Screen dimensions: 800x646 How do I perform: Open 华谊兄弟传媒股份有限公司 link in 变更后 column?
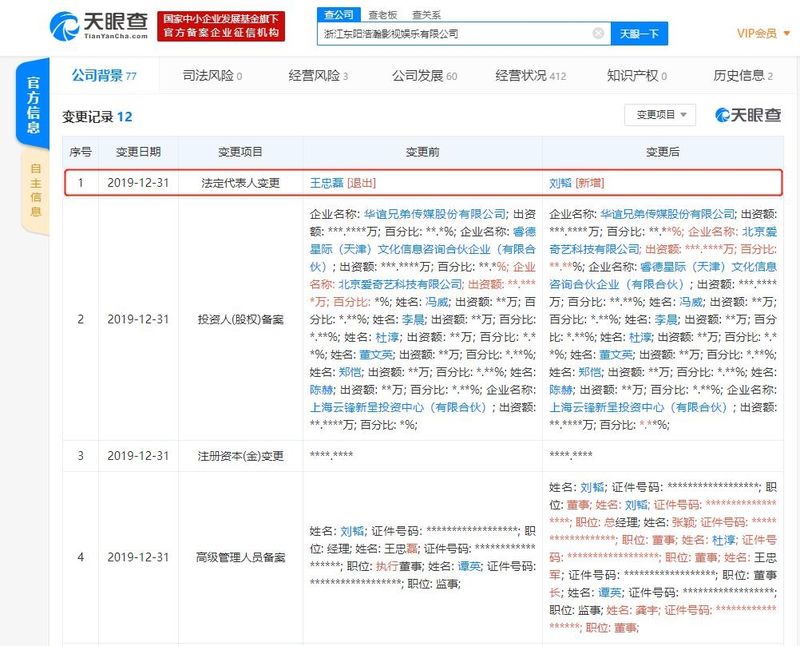667,214
